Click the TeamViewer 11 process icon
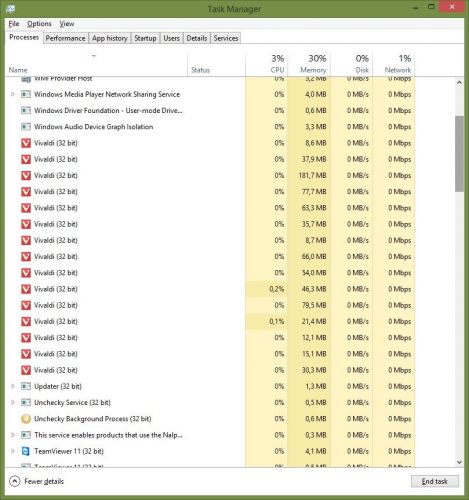 coord(26,451)
